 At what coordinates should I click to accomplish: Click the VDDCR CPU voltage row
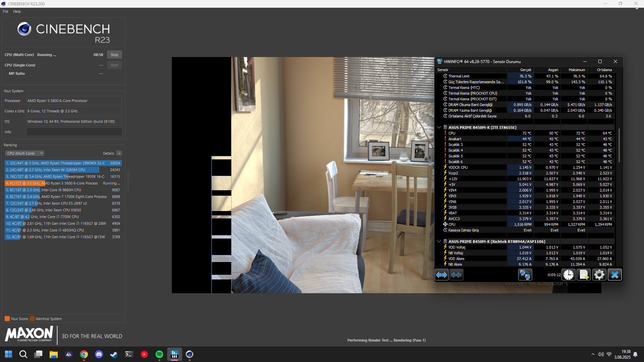(x=525, y=167)
